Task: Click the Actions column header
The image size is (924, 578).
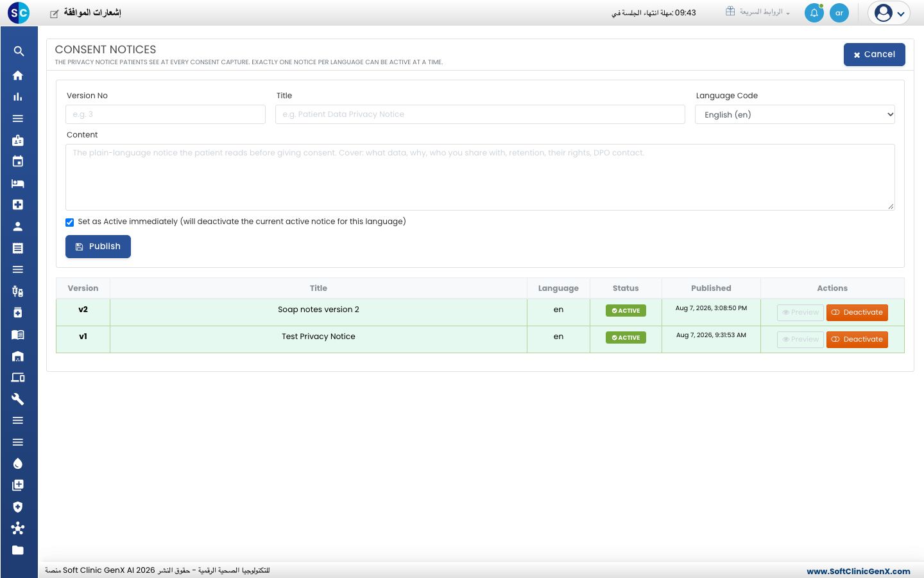Action: [x=832, y=288]
